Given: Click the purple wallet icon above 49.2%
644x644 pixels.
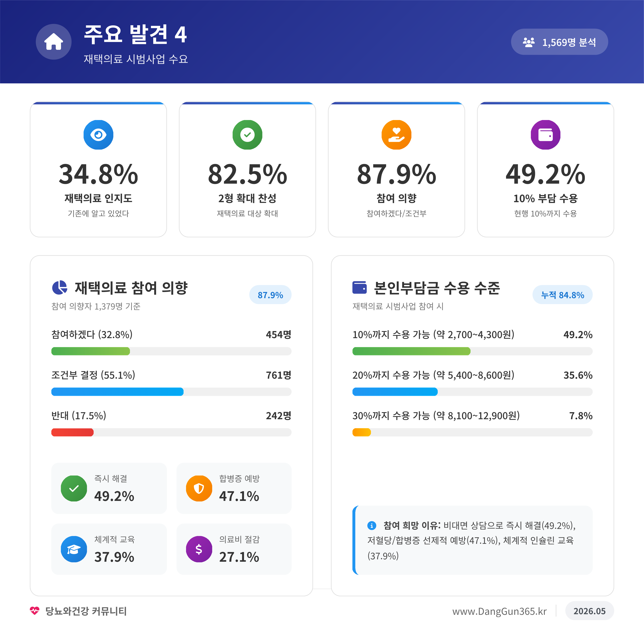Looking at the screenshot, I should coord(545,135).
